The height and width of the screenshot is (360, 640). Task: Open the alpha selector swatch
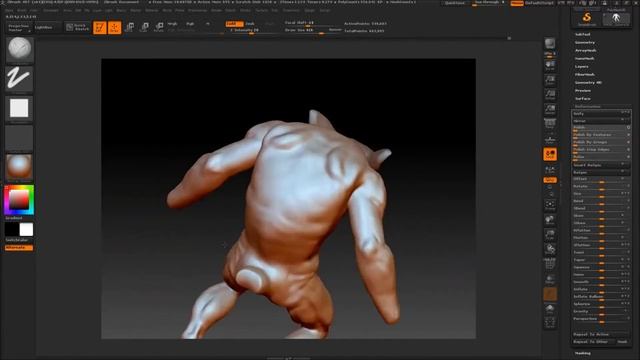(19, 108)
